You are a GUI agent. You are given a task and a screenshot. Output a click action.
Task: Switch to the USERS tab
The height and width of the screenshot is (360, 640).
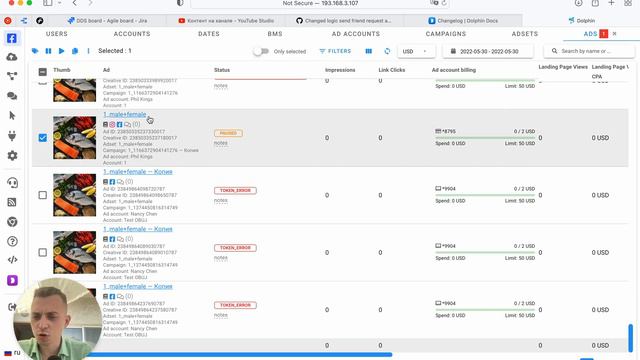click(x=57, y=34)
